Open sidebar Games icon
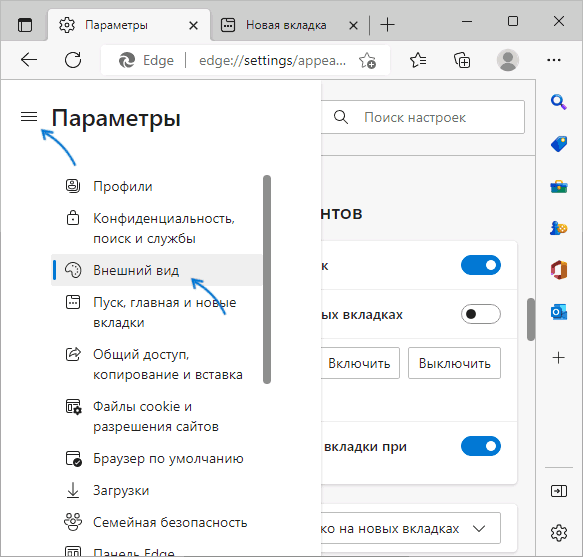Viewport: 583px width, 557px height. 558,228
